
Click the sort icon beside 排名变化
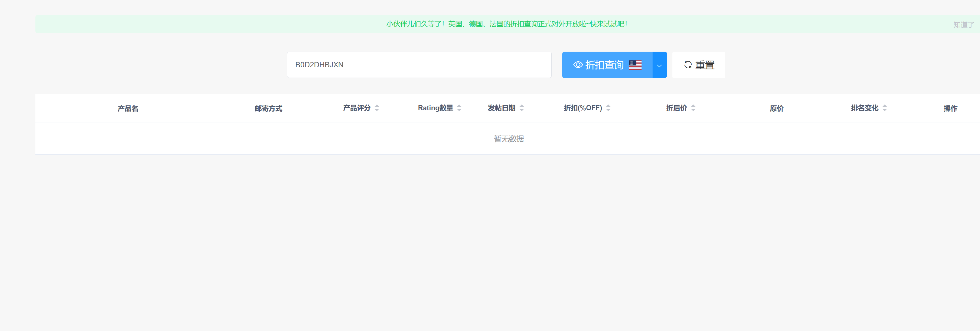(x=884, y=108)
